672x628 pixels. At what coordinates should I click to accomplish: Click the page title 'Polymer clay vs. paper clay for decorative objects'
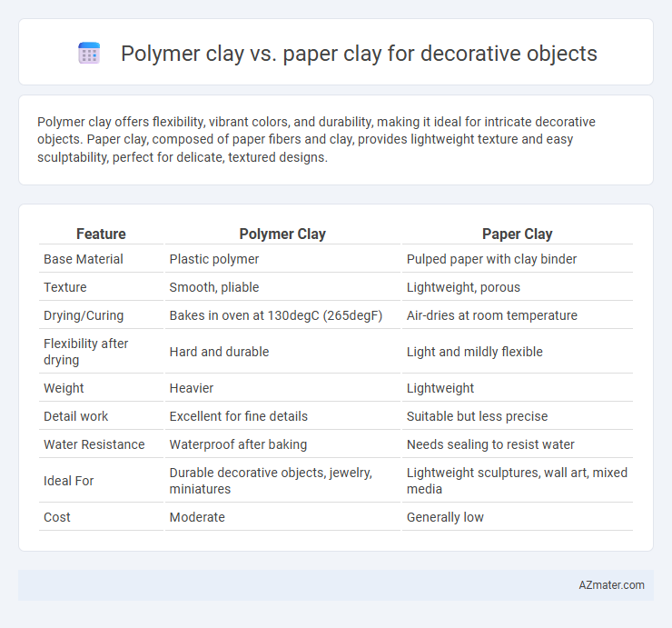point(359,54)
